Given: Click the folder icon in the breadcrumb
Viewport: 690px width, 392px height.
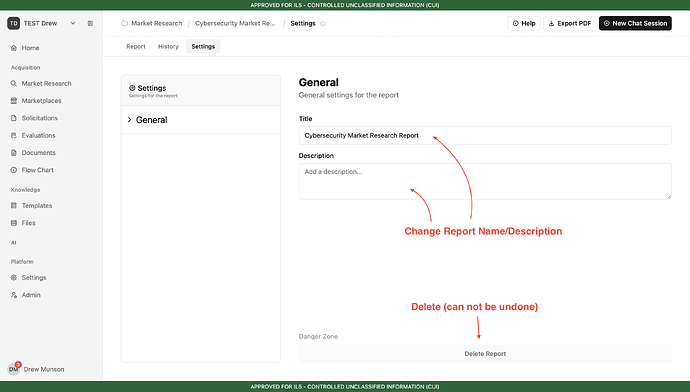Looking at the screenshot, I should coord(125,23).
